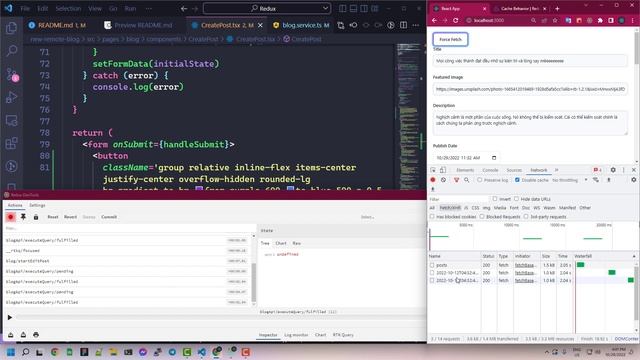640x360 pixels.
Task: Go back using VS Code navigation arrow
Action: click(184, 8)
